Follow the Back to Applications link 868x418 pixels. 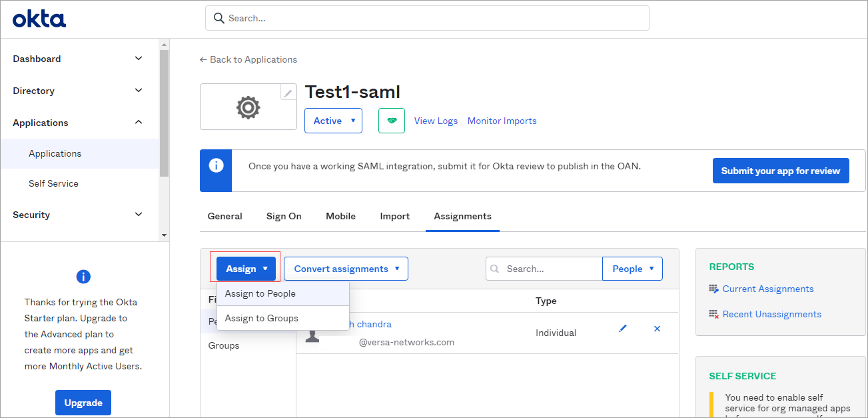coord(248,59)
